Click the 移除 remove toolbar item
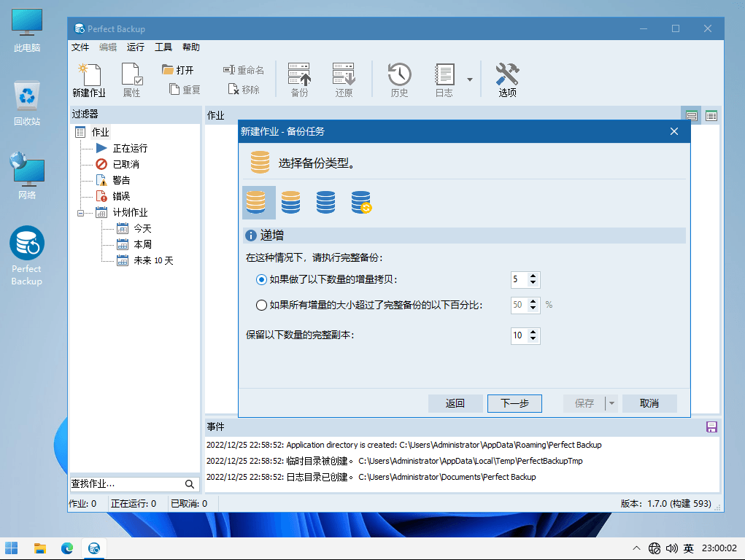 [x=244, y=89]
